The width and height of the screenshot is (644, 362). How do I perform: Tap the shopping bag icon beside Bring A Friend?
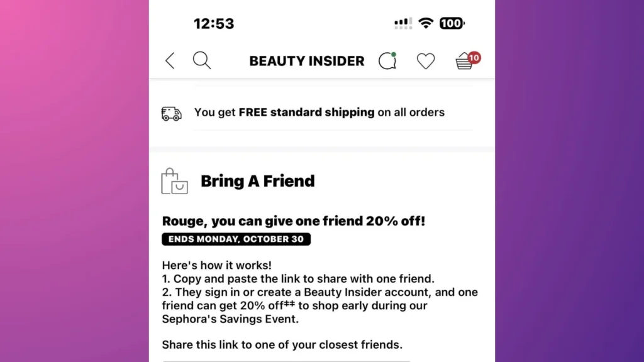pos(174,182)
